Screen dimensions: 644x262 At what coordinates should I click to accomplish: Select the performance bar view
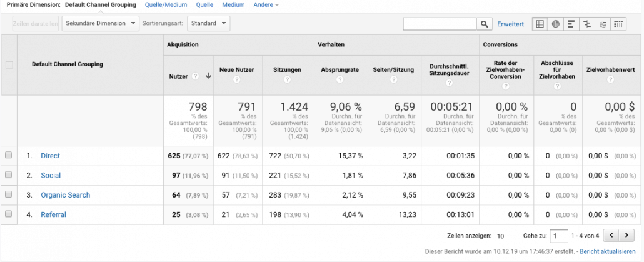(571, 24)
